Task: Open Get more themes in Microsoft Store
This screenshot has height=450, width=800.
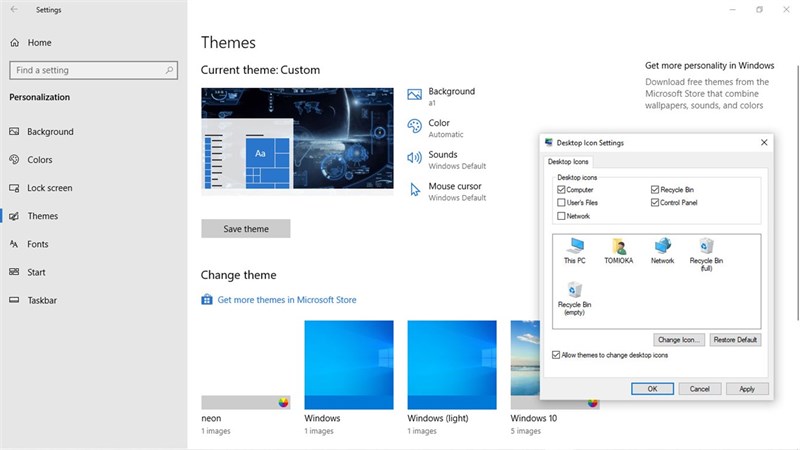Action: click(x=287, y=299)
